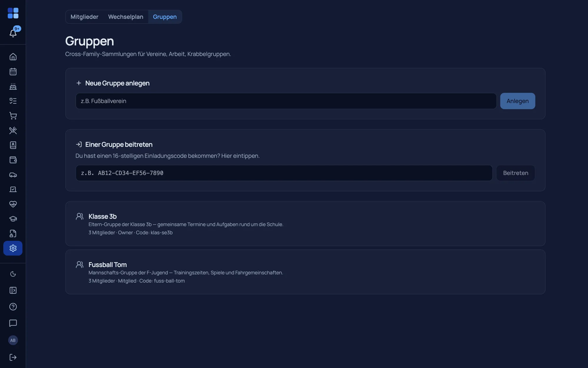Toggle dark mode with the moon icon

pyautogui.click(x=13, y=274)
